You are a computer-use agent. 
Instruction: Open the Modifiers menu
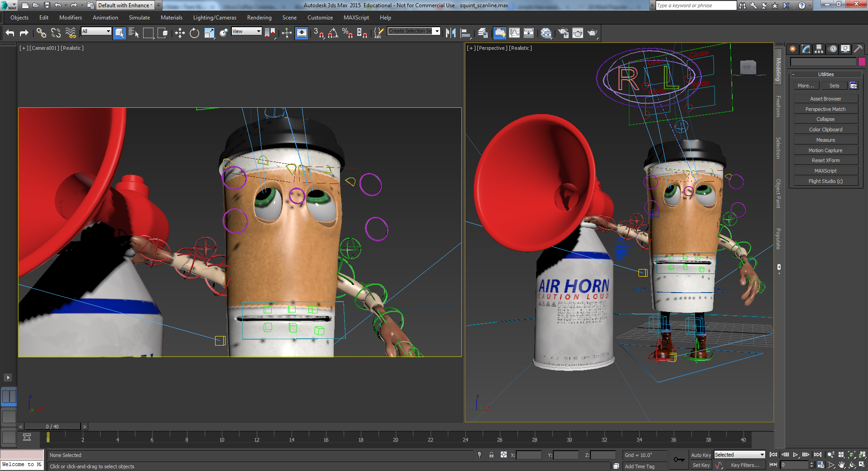pyautogui.click(x=71, y=18)
